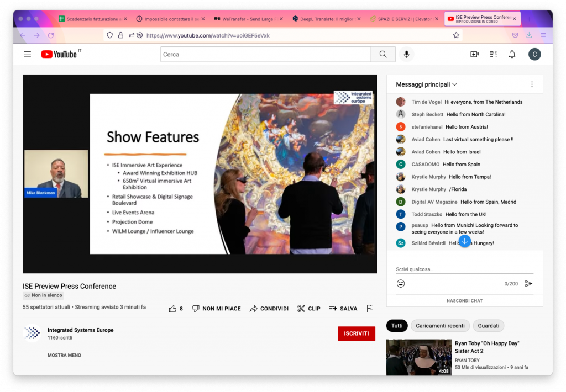Screen dimensions: 566x392
Task: Open the Integrated Systems Europe channel link
Action: [x=81, y=330]
